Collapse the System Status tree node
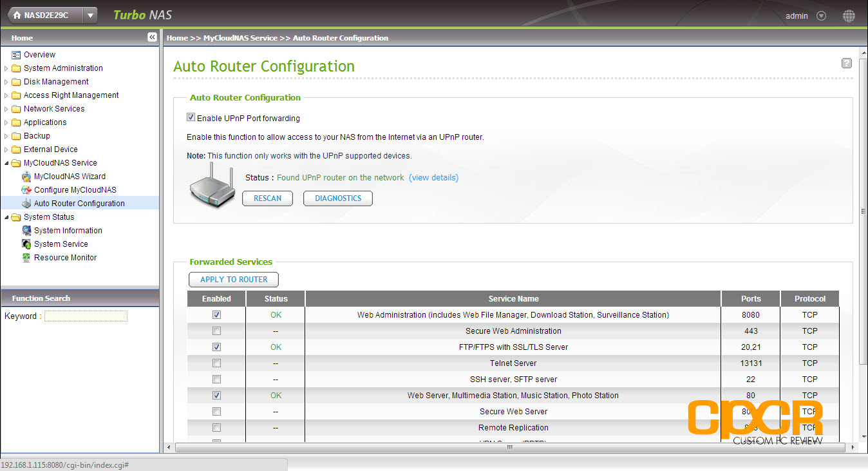 [x=6, y=217]
